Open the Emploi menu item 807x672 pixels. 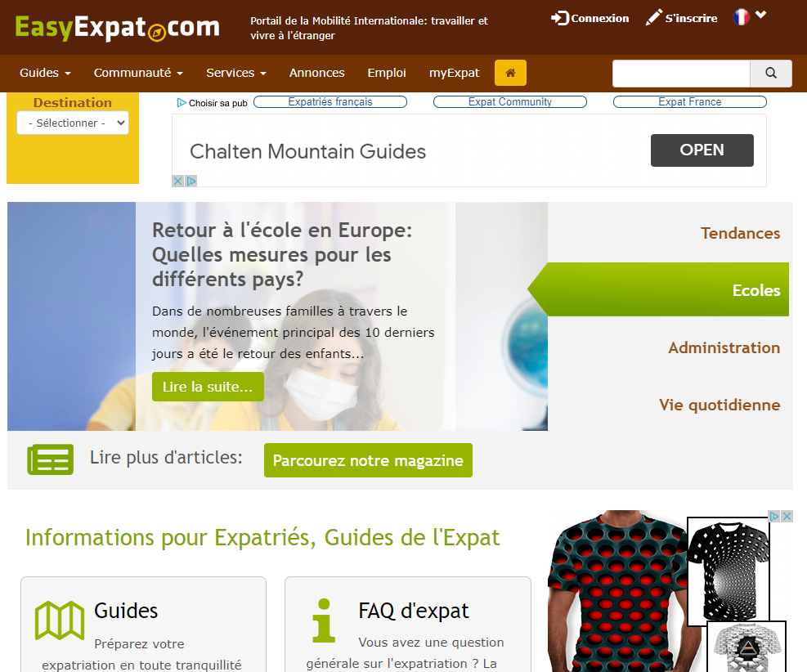point(387,73)
